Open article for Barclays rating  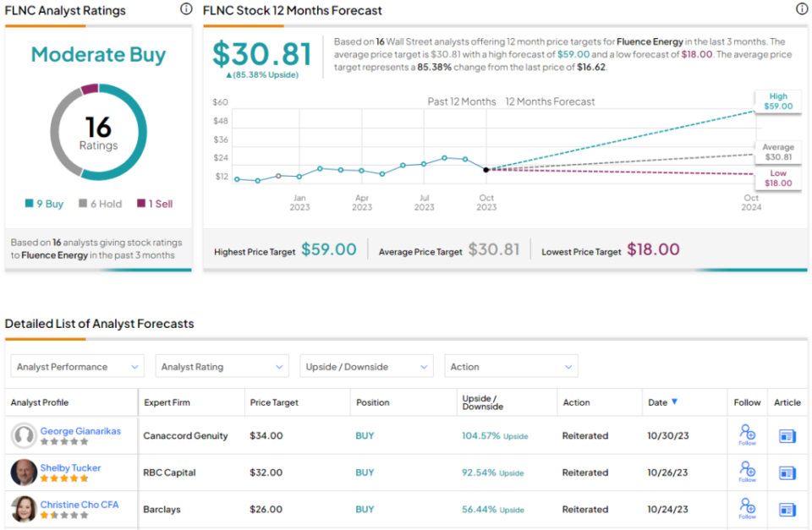point(787,510)
